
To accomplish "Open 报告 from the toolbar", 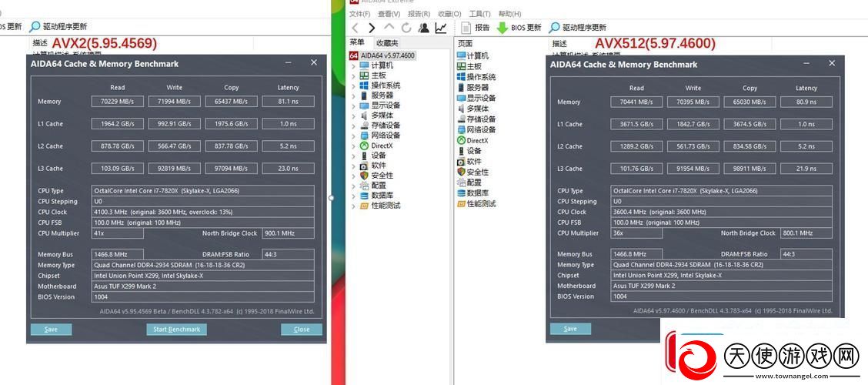I will pos(476,28).
